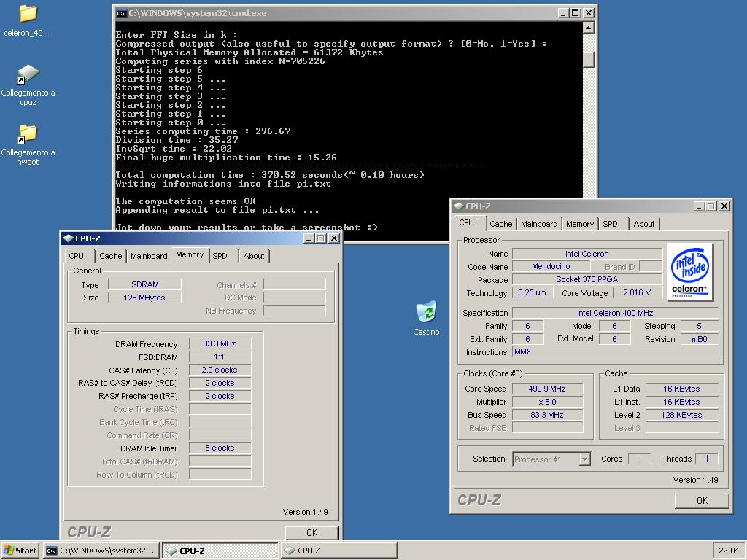This screenshot has height=560, width=747.
Task: Open About tab in processor CPU-Z window
Action: [x=643, y=225]
